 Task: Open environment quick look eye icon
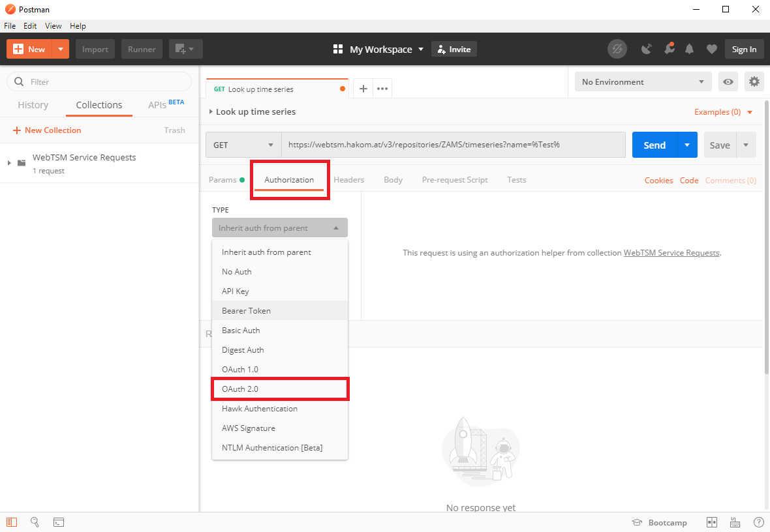click(728, 81)
